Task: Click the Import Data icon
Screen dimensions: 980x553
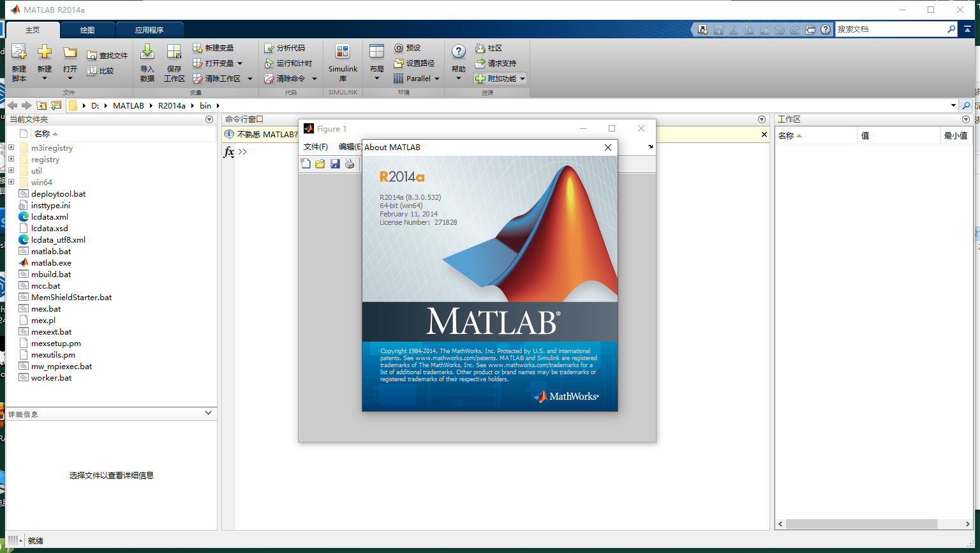Action: (x=147, y=63)
